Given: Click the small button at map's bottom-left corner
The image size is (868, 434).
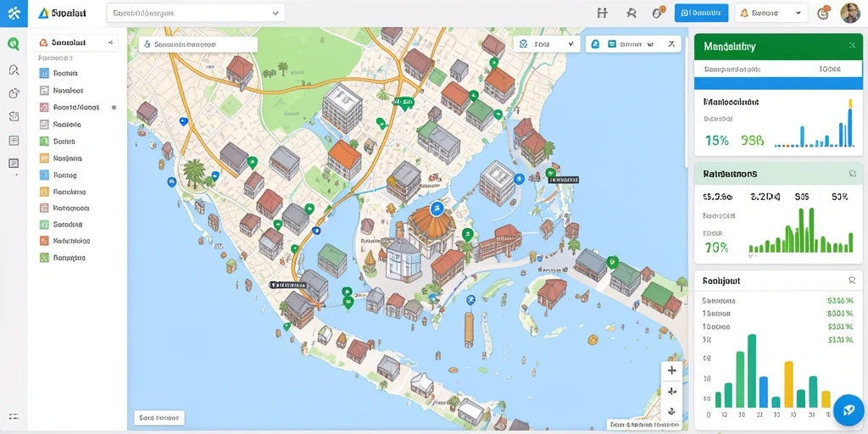Looking at the screenshot, I should click(x=159, y=418).
